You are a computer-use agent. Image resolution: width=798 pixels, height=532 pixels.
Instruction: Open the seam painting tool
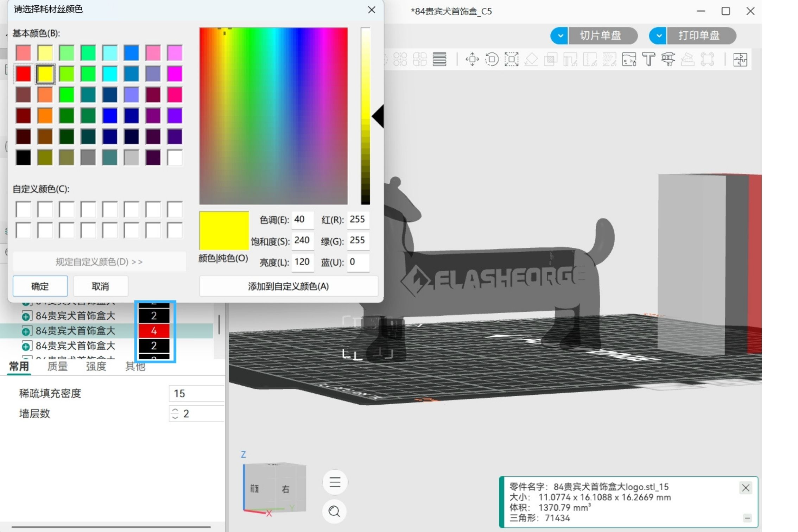point(590,59)
